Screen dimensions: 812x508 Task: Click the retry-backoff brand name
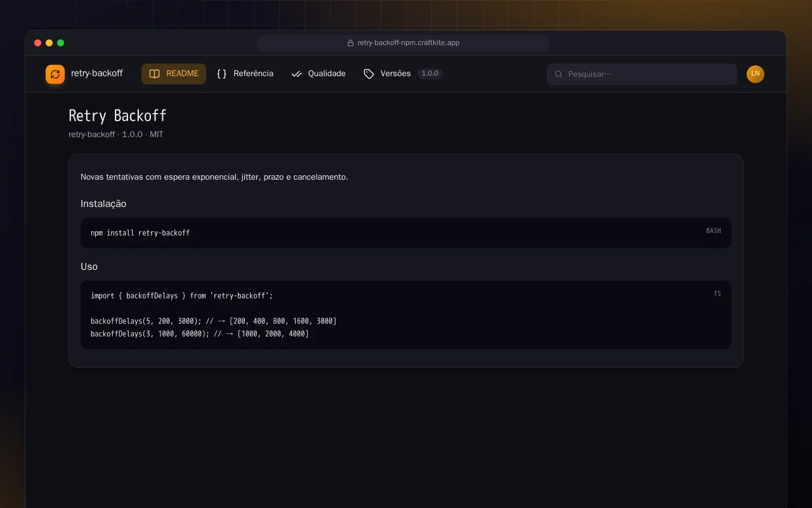click(97, 74)
